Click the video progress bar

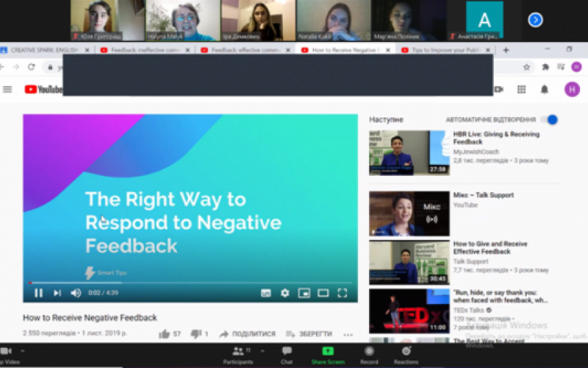190,283
